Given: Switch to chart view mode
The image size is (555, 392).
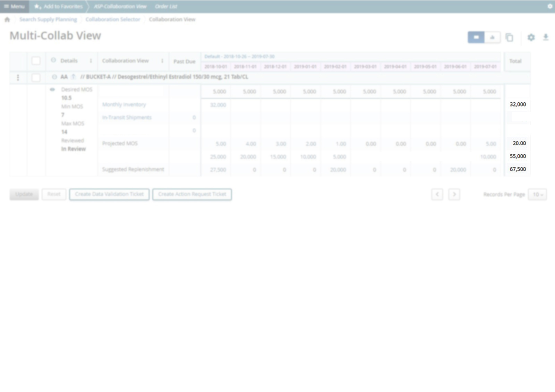Looking at the screenshot, I should 492,37.
